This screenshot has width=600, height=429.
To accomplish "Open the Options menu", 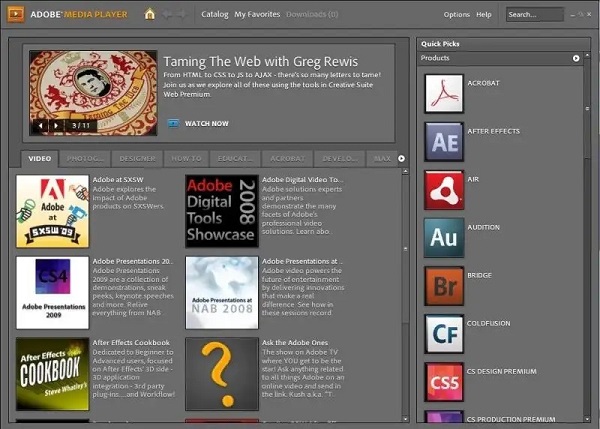I will pos(457,15).
